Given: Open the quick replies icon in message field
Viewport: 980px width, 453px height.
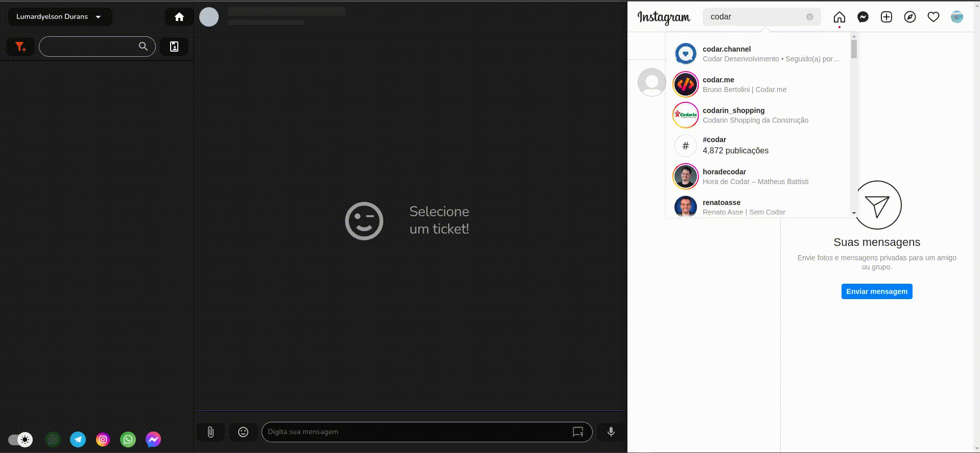Looking at the screenshot, I should (578, 432).
